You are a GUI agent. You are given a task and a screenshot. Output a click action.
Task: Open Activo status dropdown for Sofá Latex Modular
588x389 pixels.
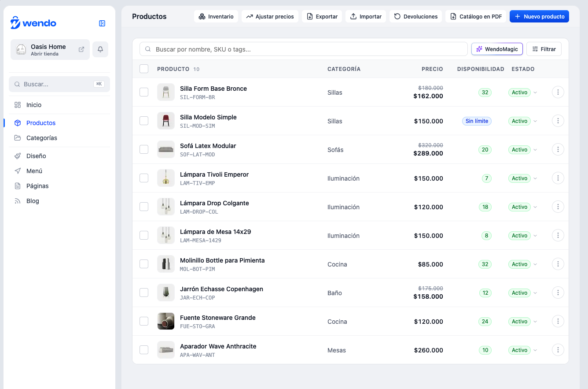[x=523, y=150]
